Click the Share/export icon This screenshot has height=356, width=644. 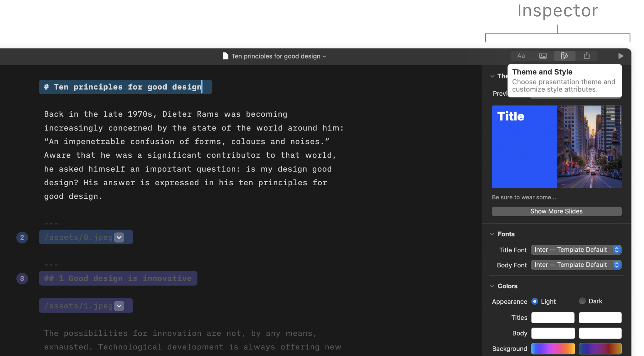click(x=586, y=55)
